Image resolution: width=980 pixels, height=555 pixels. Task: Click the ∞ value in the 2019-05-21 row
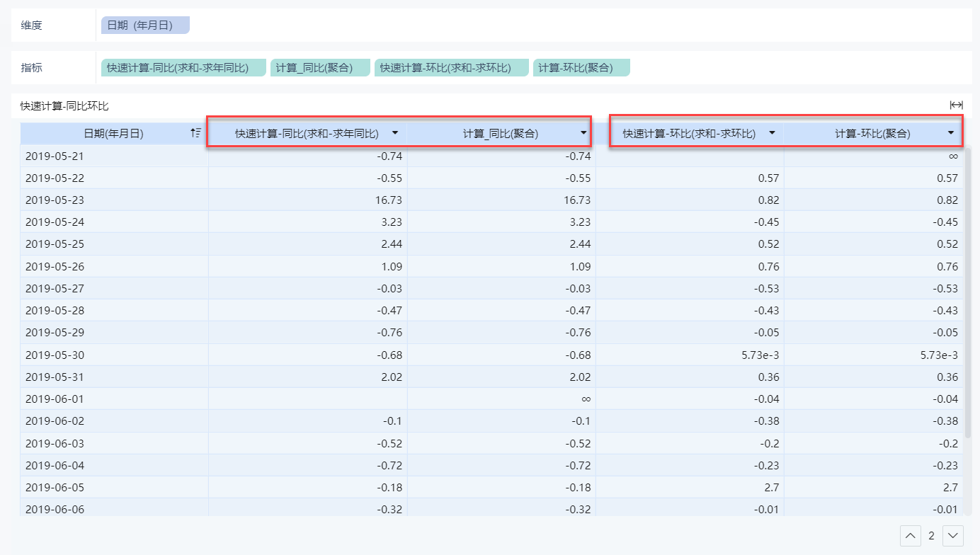[x=953, y=156]
